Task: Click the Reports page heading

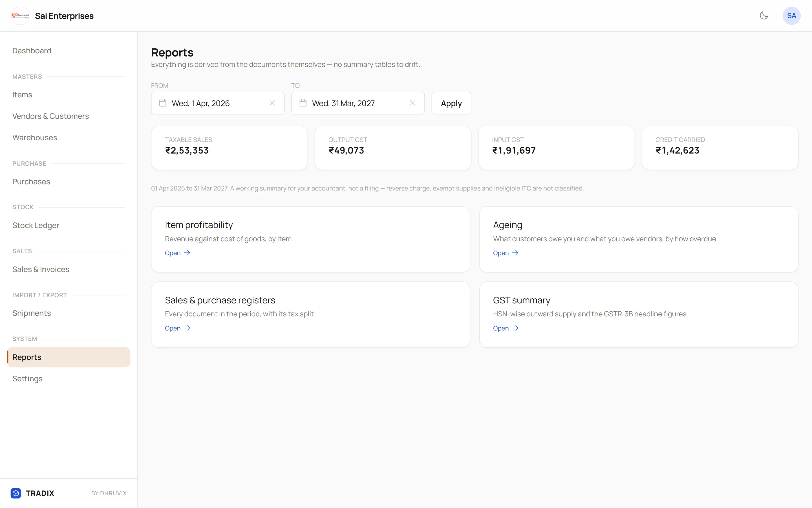Action: tap(172, 52)
